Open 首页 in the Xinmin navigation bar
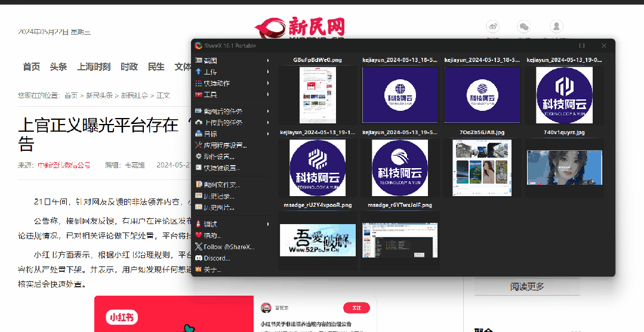644x332 pixels. click(32, 67)
